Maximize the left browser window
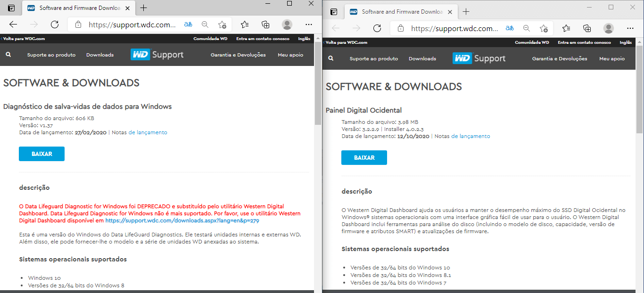Image resolution: width=644 pixels, height=293 pixels. 289,4
